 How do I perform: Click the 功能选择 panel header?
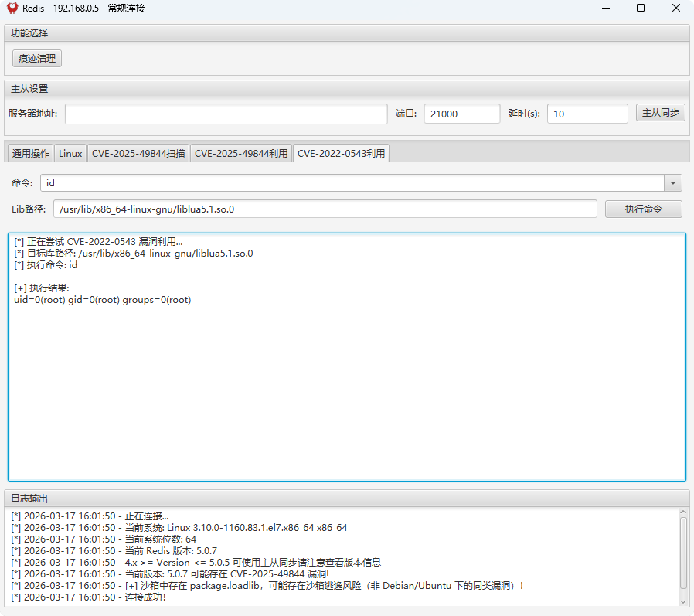coord(347,33)
